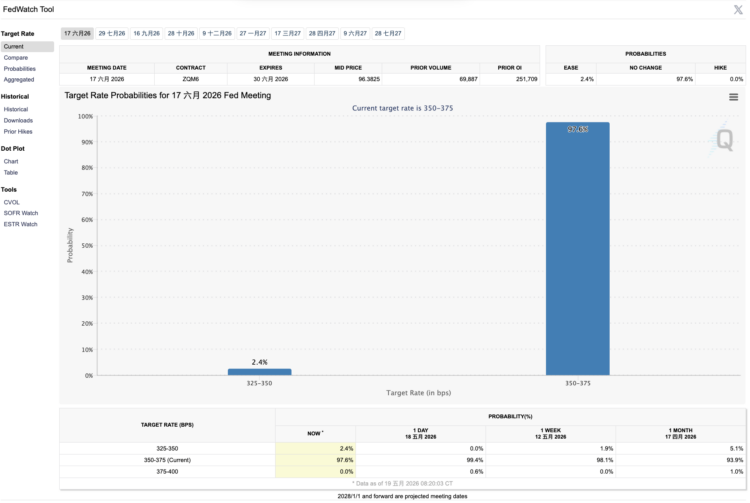This screenshot has width=750, height=503.
Task: Click the 1 WEEK 98.1% cell
Action: click(551, 460)
